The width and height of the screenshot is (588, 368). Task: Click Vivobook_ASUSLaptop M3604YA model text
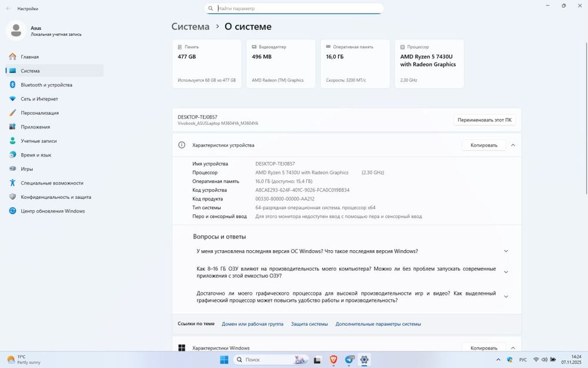coord(218,123)
